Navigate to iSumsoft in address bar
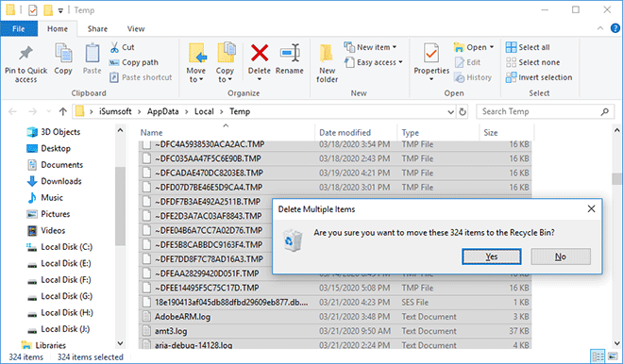This screenshot has width=623, height=364. [x=115, y=111]
